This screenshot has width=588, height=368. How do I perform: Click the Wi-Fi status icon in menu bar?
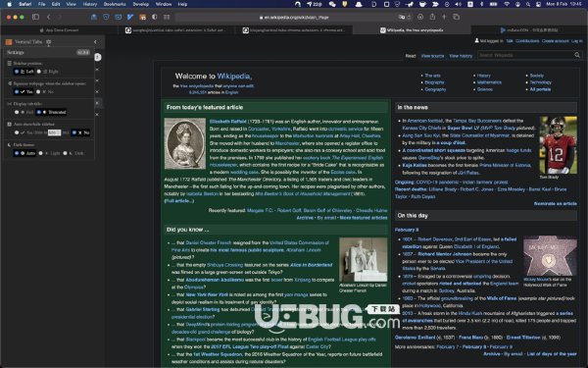point(507,4)
